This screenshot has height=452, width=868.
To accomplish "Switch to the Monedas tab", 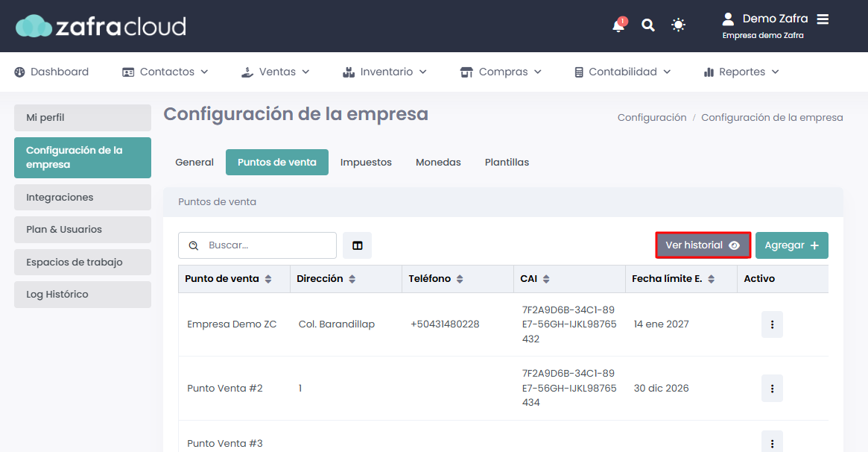I will (x=438, y=163).
